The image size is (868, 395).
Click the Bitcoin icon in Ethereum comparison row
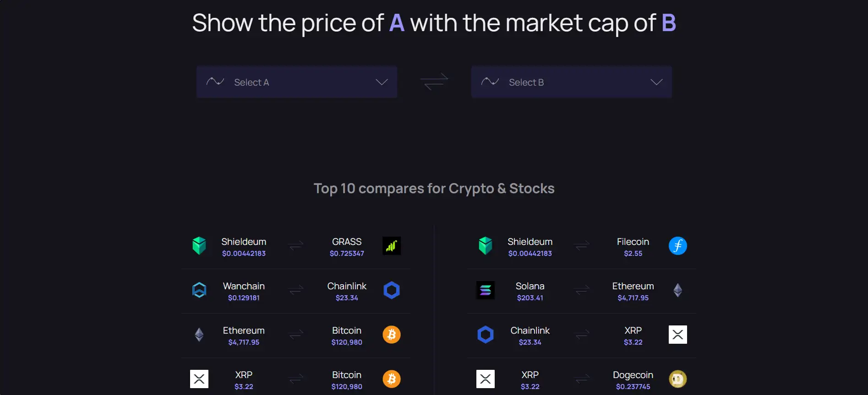(392, 335)
